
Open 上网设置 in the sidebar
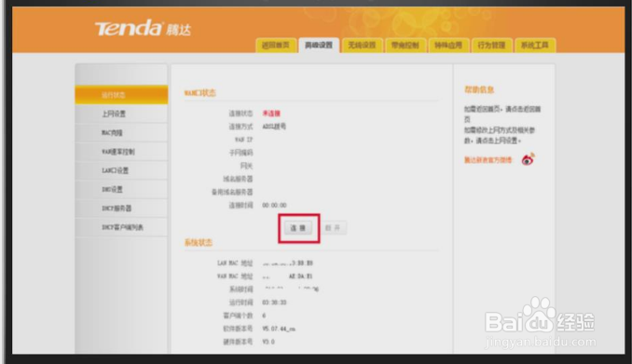(x=121, y=114)
